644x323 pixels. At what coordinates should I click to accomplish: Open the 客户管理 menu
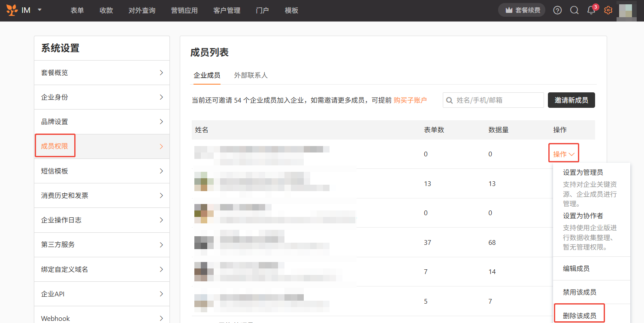click(227, 10)
